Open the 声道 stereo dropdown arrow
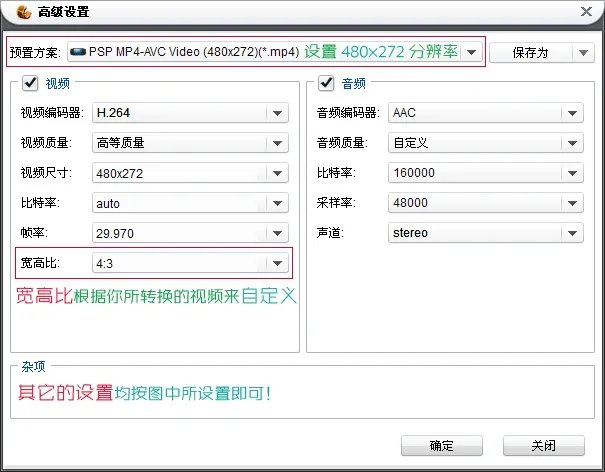The image size is (605, 472). (572, 233)
